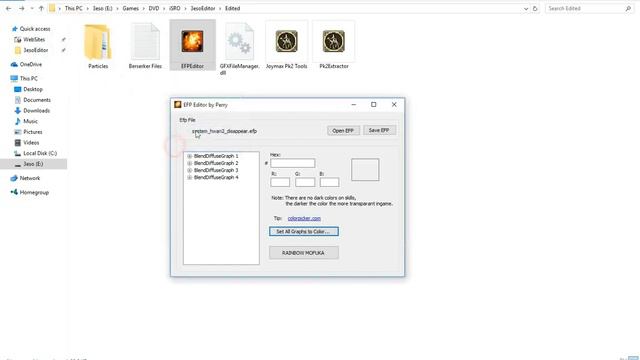Click the Hex color input field
Image resolution: width=640 pixels, height=360 pixels.
[x=293, y=163]
